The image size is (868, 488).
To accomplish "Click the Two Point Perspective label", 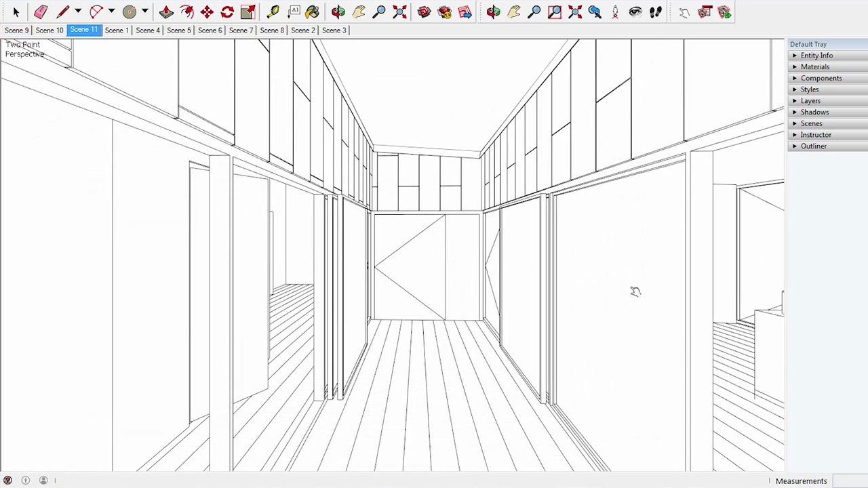I will point(24,49).
